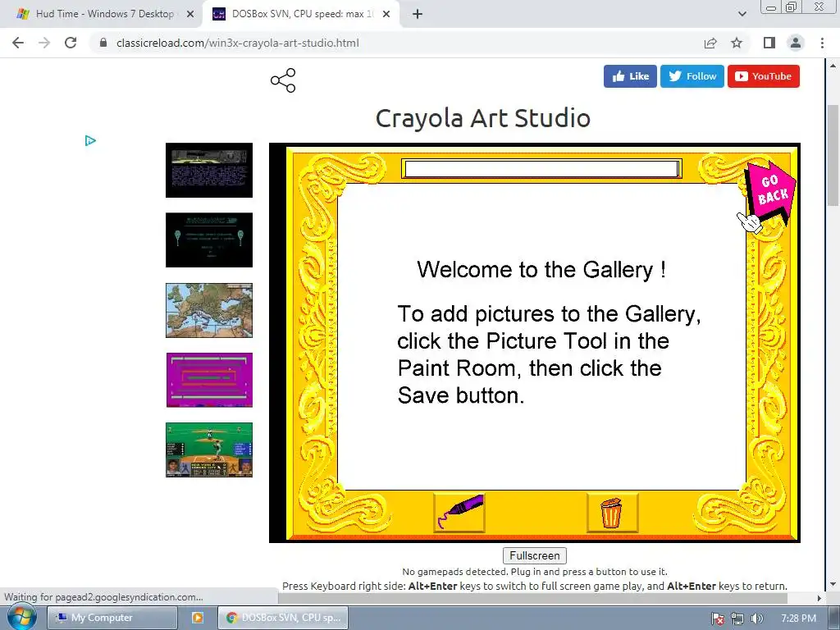Select the purple crayon tool icon
This screenshot has height=630, width=840.
459,512
